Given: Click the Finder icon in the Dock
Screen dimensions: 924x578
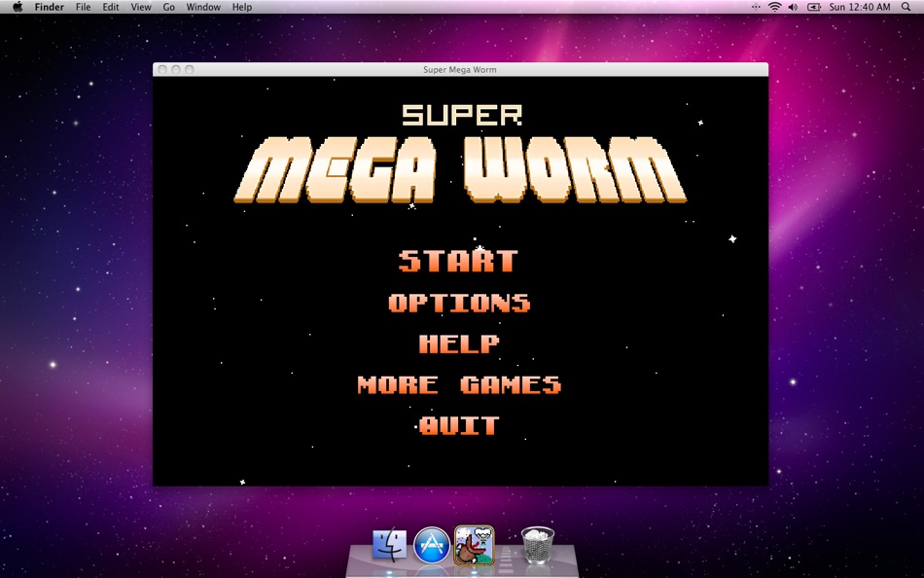Looking at the screenshot, I should [x=389, y=544].
